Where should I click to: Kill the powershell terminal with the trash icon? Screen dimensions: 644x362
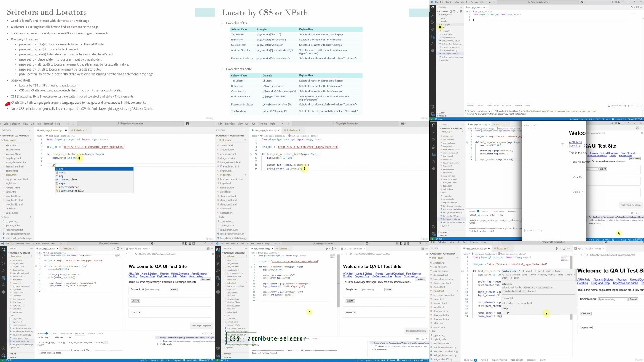click(629, 106)
